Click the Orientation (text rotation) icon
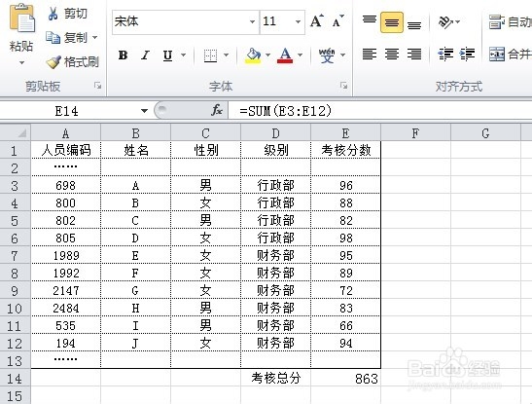The width and height of the screenshot is (532, 404). (445, 22)
